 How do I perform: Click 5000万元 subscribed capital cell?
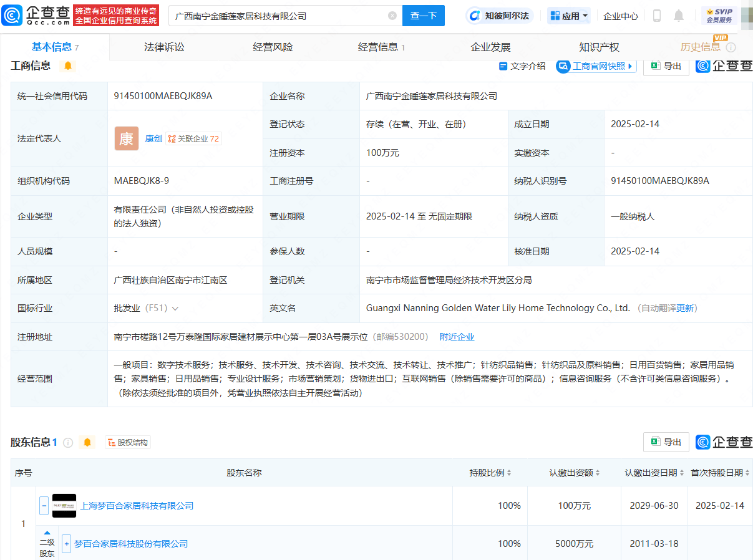coord(574,544)
